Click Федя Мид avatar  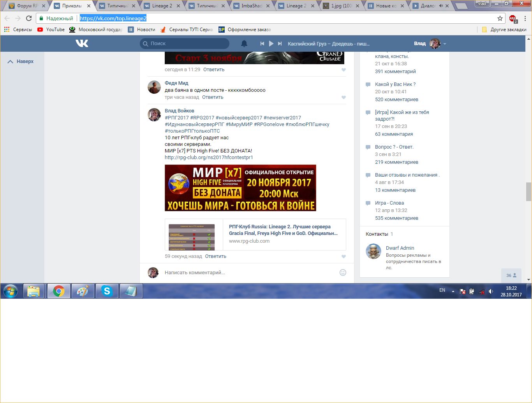click(x=154, y=87)
